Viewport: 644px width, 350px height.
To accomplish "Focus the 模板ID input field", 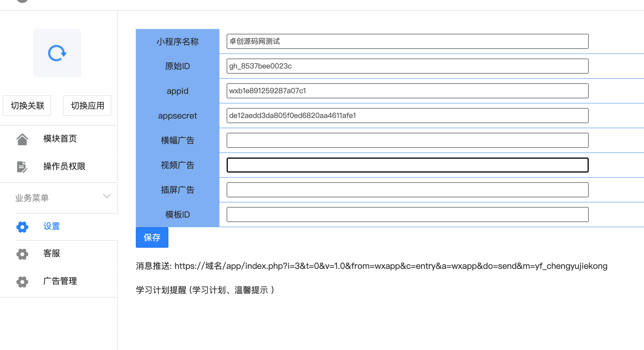I will coord(407,215).
